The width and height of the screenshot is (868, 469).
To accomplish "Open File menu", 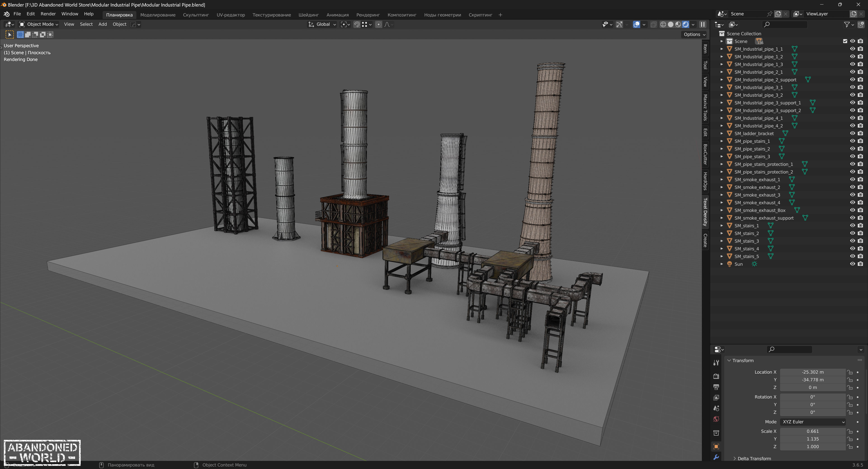I will click(17, 14).
